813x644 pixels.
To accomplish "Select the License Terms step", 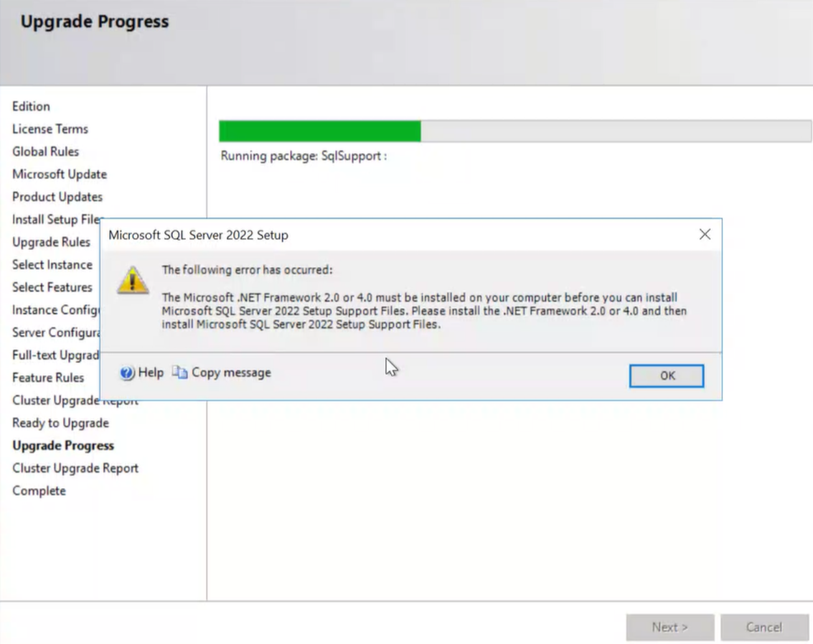I will tap(50, 129).
